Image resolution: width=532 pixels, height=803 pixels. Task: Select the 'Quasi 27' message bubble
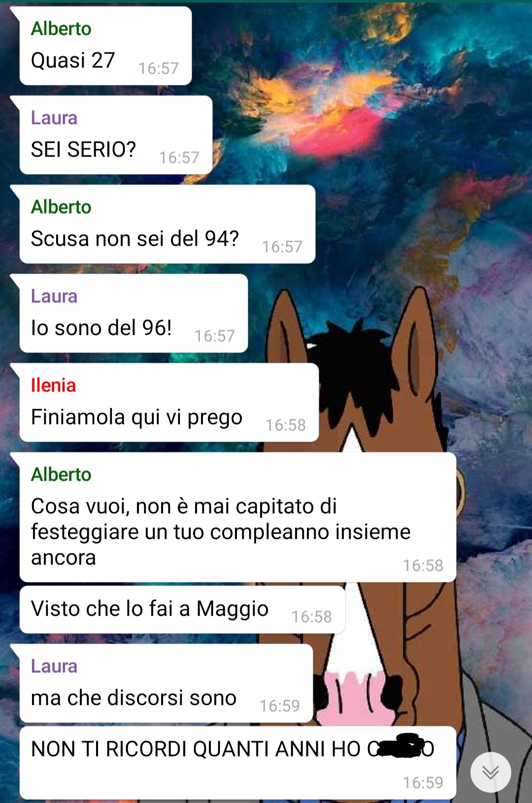[105, 46]
